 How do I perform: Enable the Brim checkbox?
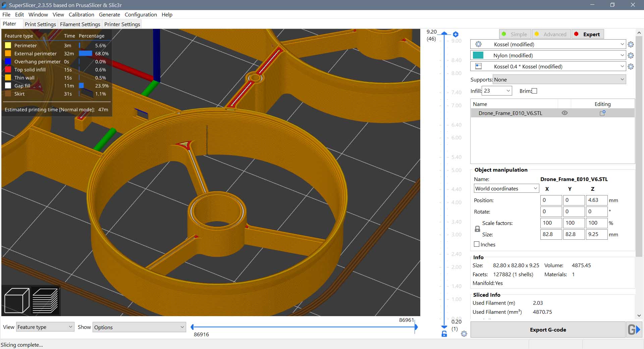(534, 91)
